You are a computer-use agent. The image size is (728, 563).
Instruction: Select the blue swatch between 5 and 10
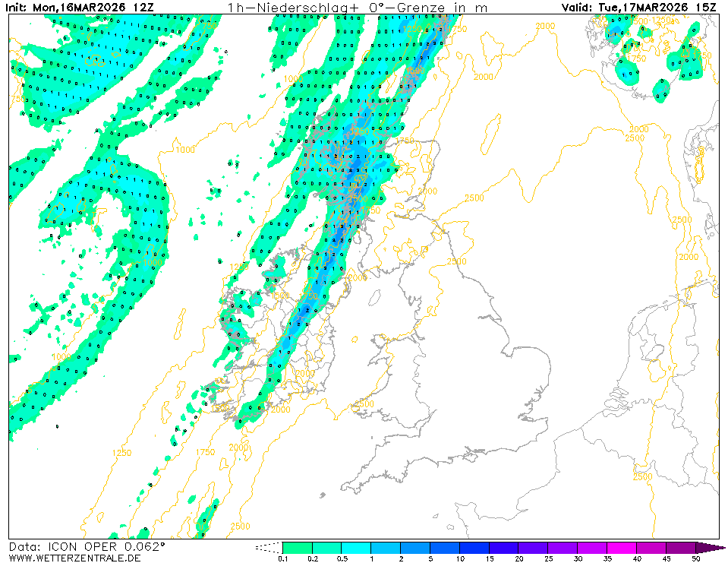445,547
